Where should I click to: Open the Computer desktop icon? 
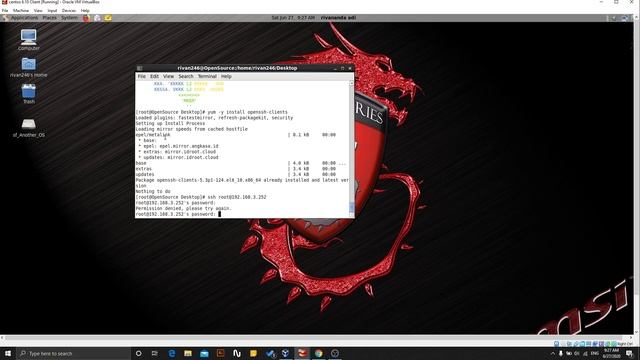coord(29,40)
